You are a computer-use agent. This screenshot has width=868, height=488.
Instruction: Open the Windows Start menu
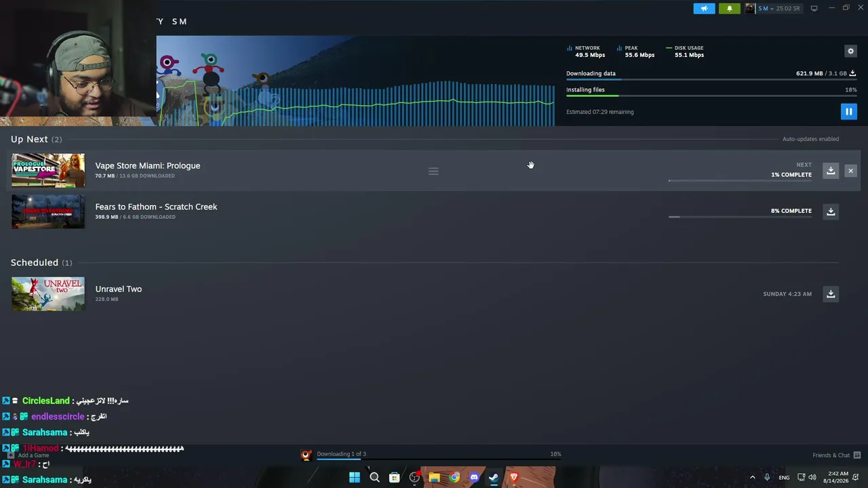pyautogui.click(x=355, y=478)
